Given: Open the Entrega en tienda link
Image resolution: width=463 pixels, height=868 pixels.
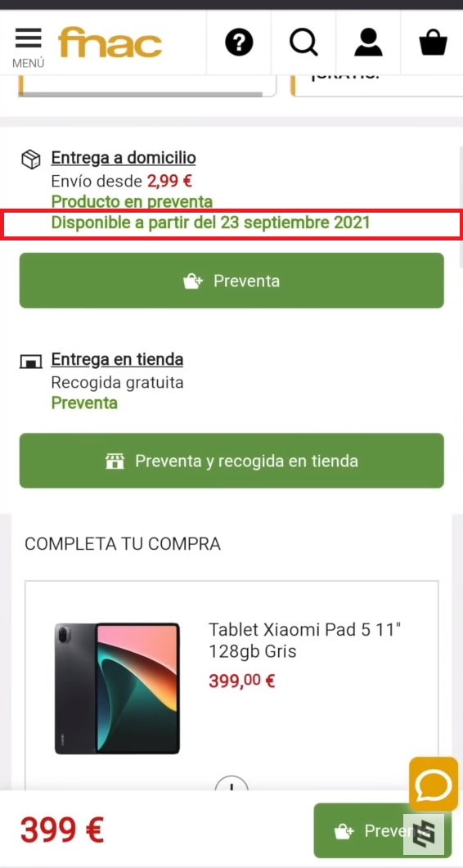Looking at the screenshot, I should click(117, 360).
